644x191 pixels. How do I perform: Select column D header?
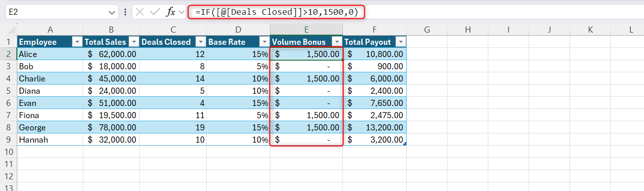click(x=238, y=30)
